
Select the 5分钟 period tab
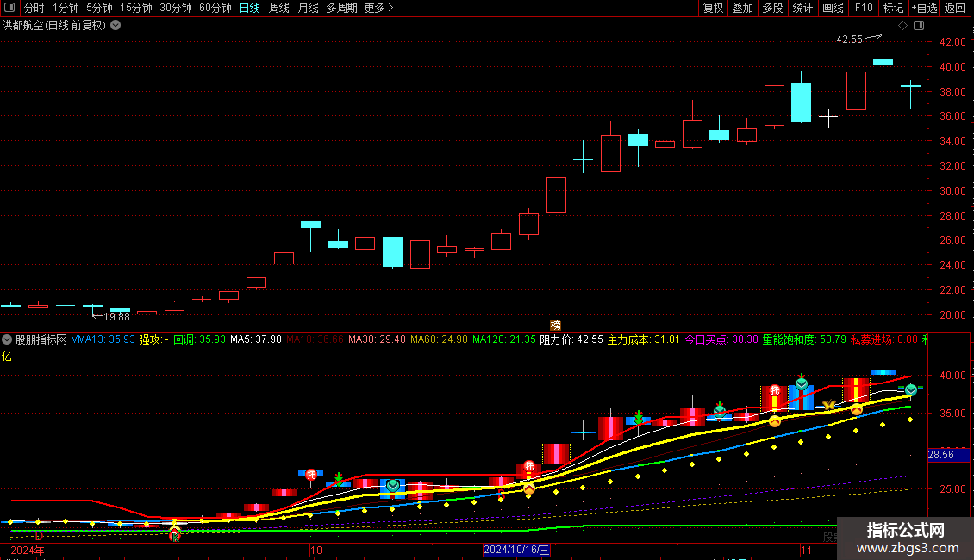click(99, 8)
